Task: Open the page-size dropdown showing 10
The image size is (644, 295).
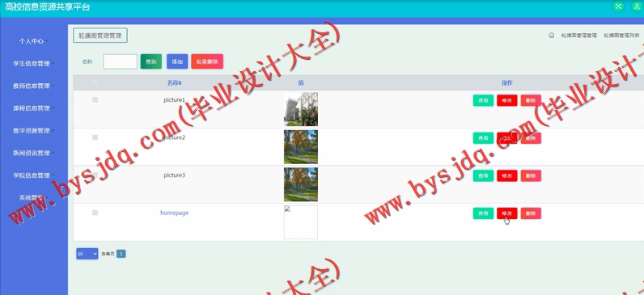Action: pyautogui.click(x=87, y=254)
